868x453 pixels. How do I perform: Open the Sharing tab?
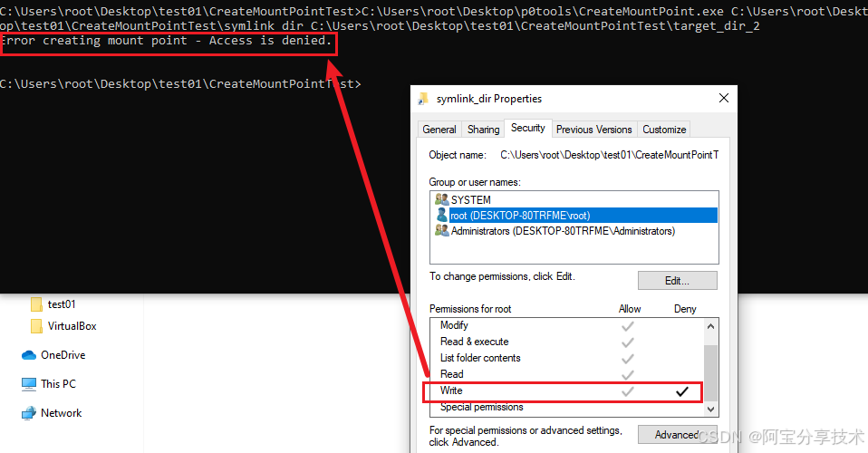point(483,129)
